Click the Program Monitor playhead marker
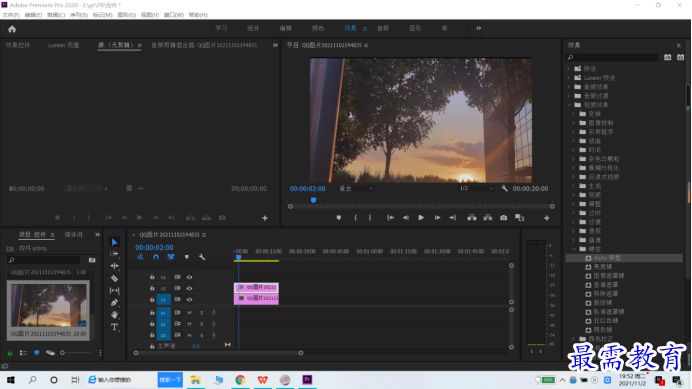692x389 pixels. (x=313, y=200)
